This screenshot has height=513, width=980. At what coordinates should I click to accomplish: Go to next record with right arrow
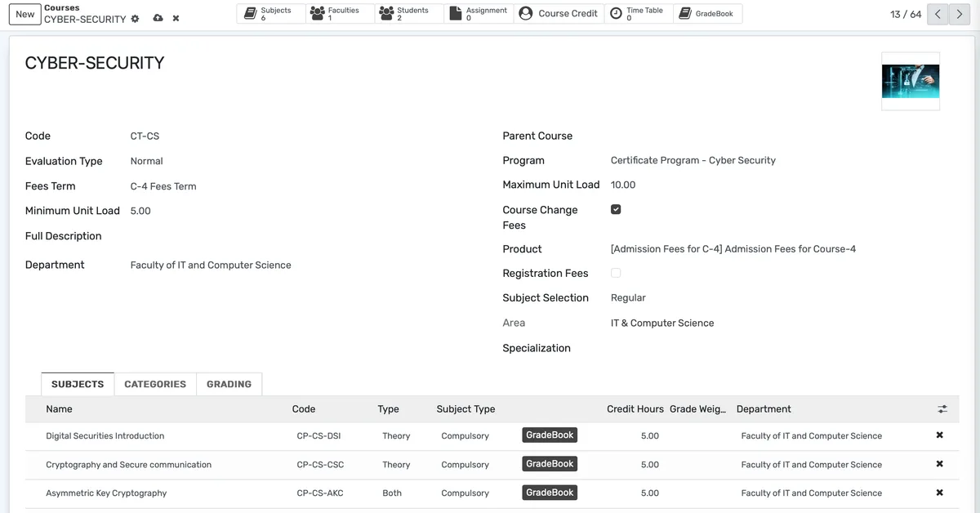pos(960,14)
